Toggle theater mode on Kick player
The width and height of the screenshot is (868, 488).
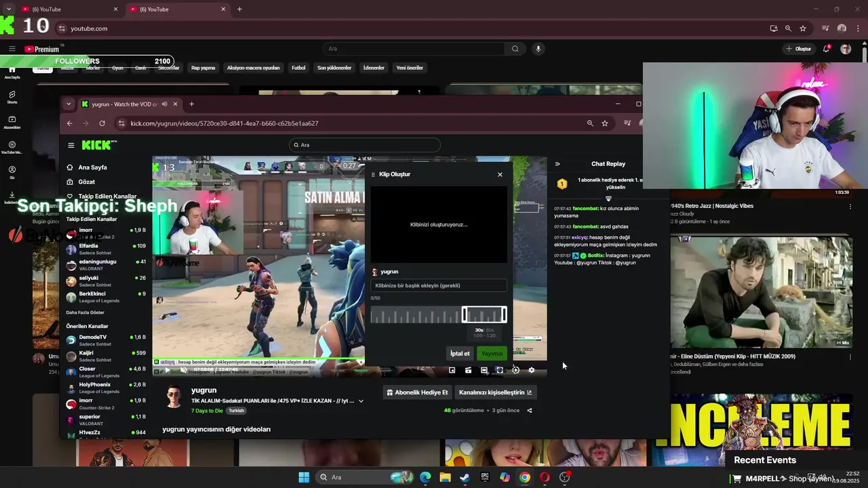point(484,370)
